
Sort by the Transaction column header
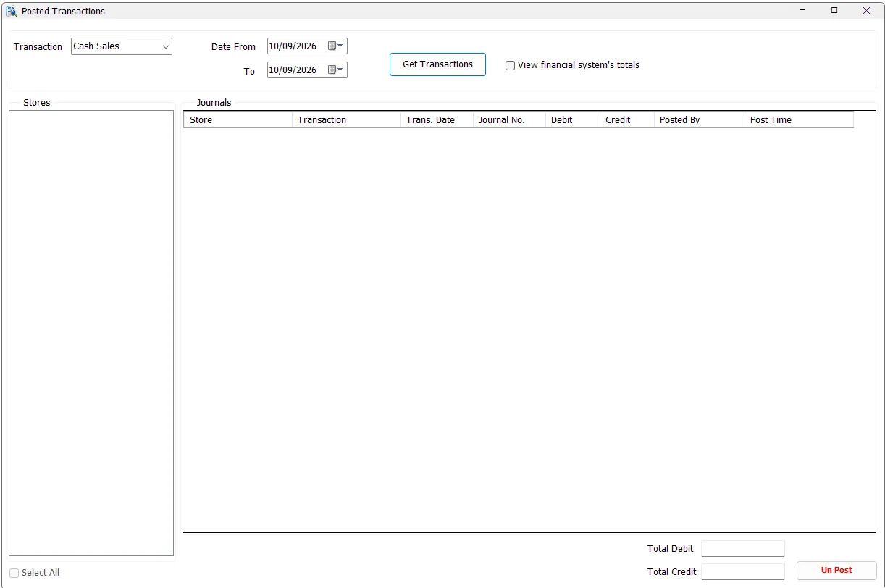click(346, 120)
